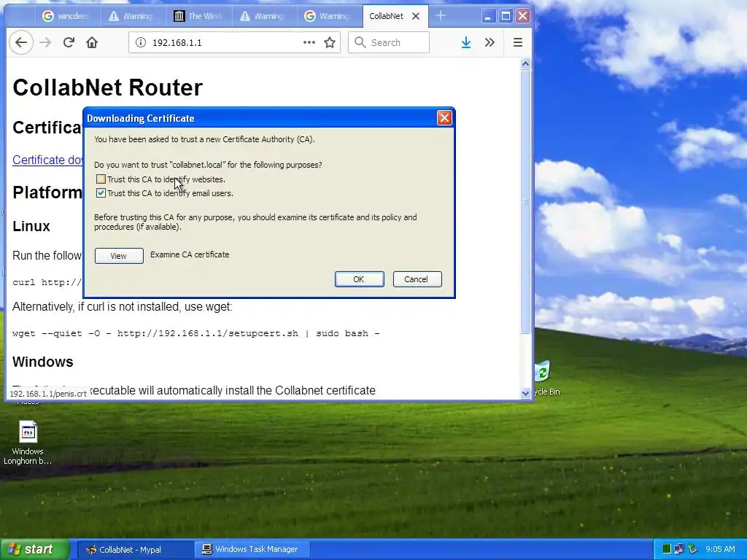Image resolution: width=747 pixels, height=560 pixels.
Task: Open the hamburger application menu
Action: tap(518, 42)
